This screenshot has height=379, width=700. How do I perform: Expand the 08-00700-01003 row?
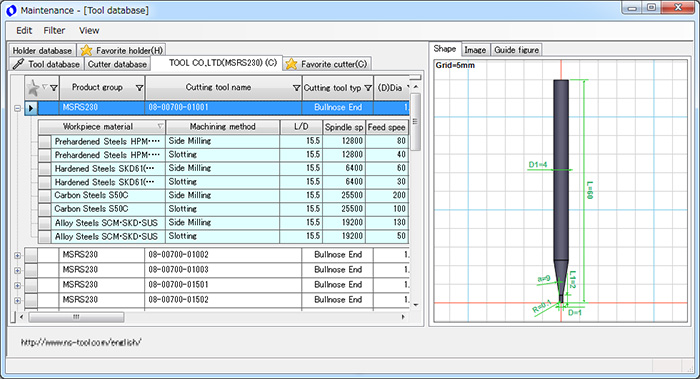point(17,271)
